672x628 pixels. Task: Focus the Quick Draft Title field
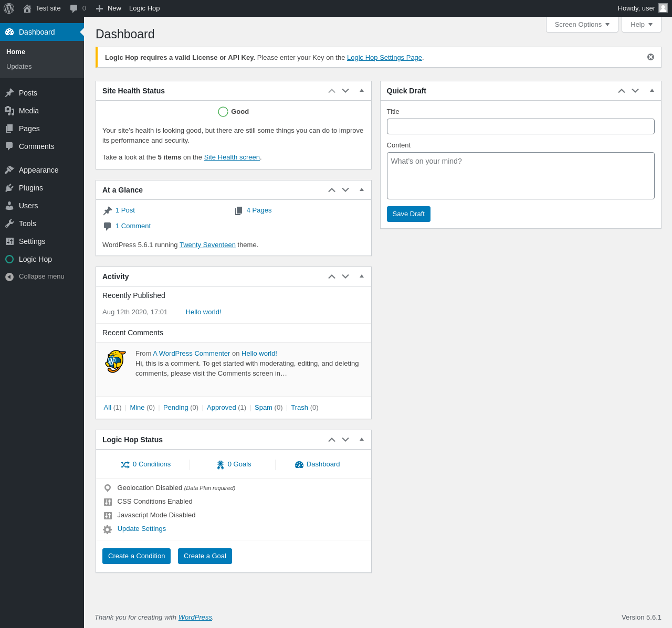[x=521, y=126]
